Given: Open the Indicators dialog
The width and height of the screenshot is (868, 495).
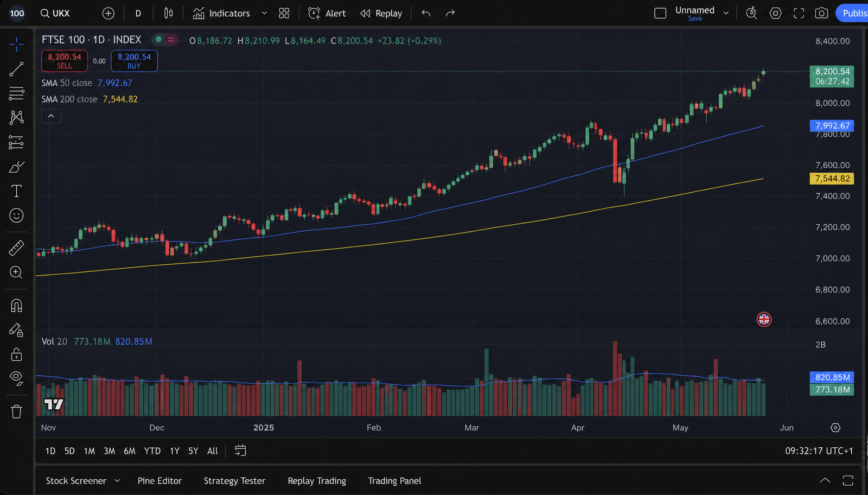Looking at the screenshot, I should (x=221, y=13).
